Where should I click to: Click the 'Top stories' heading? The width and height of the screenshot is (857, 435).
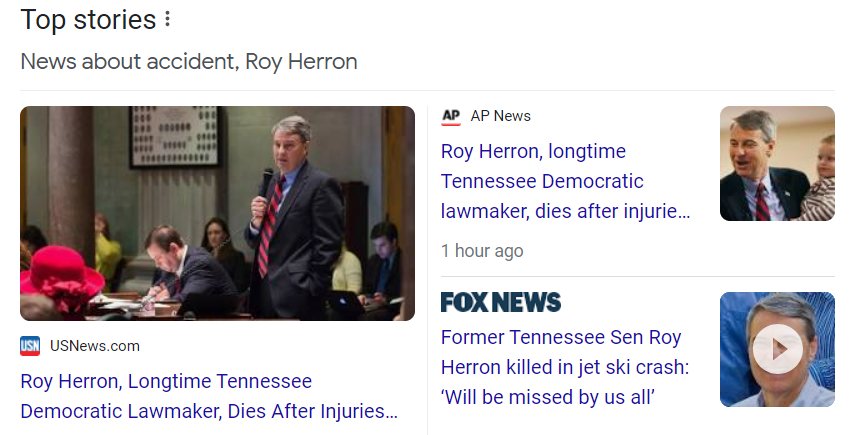[88, 20]
